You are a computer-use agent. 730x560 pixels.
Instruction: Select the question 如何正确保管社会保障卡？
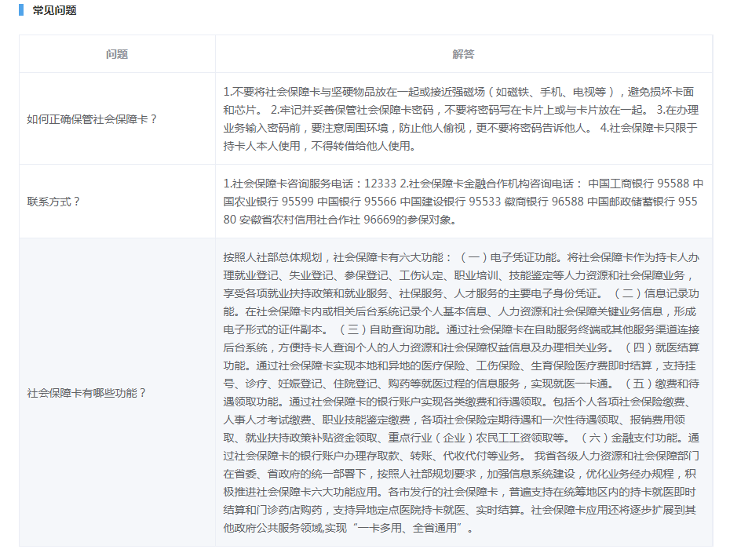click(x=93, y=119)
